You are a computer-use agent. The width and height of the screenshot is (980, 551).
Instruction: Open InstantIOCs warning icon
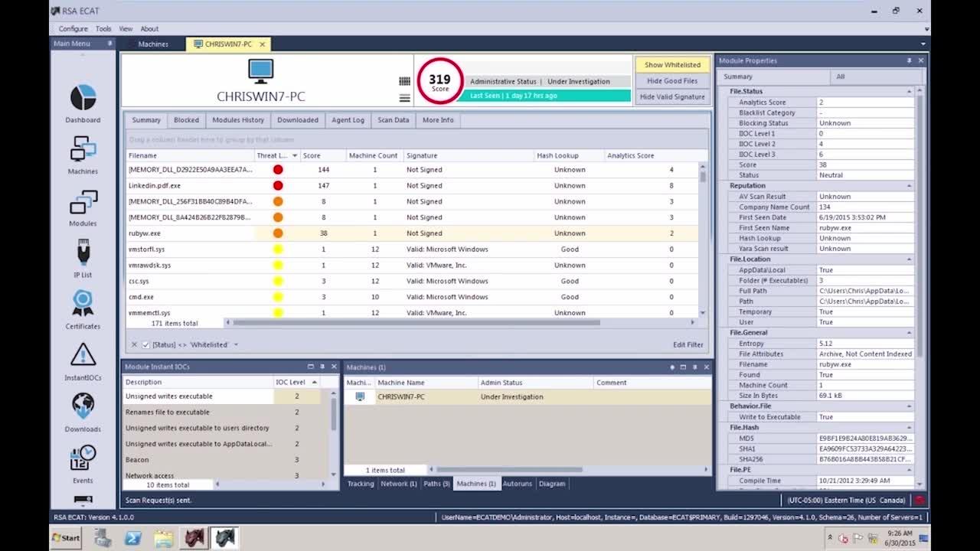click(x=83, y=355)
